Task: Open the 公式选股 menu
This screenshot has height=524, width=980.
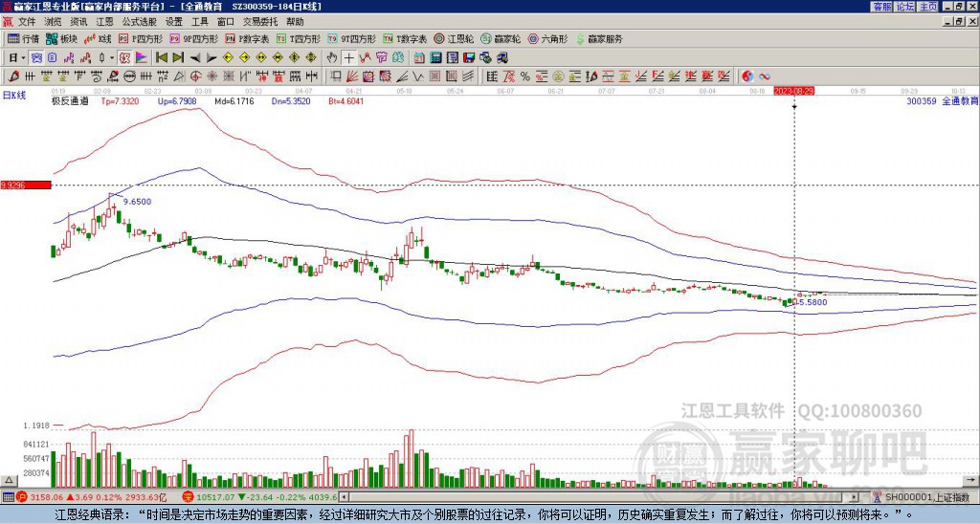Action: (x=140, y=22)
